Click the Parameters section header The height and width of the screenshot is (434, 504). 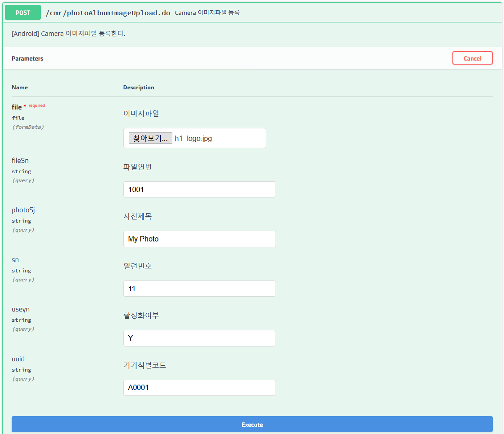(27, 58)
